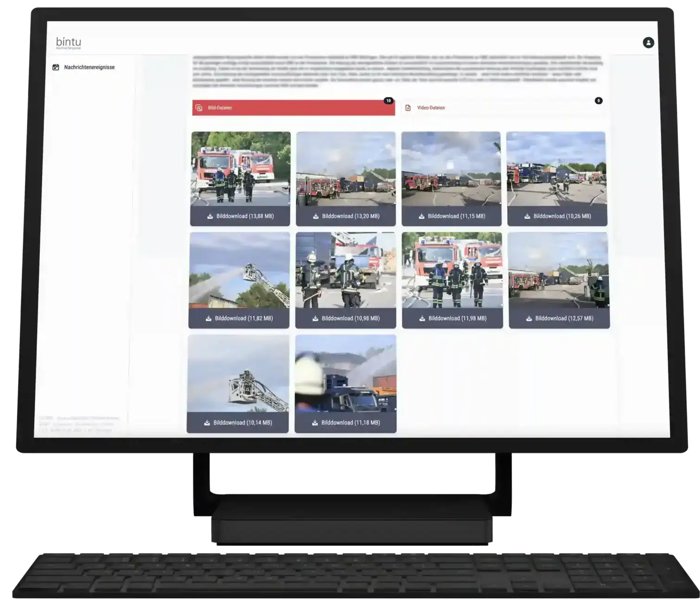Screen dimensions: 700x600
Task: Open Nachrichtenereignisse in the sidebar
Action: pos(89,67)
